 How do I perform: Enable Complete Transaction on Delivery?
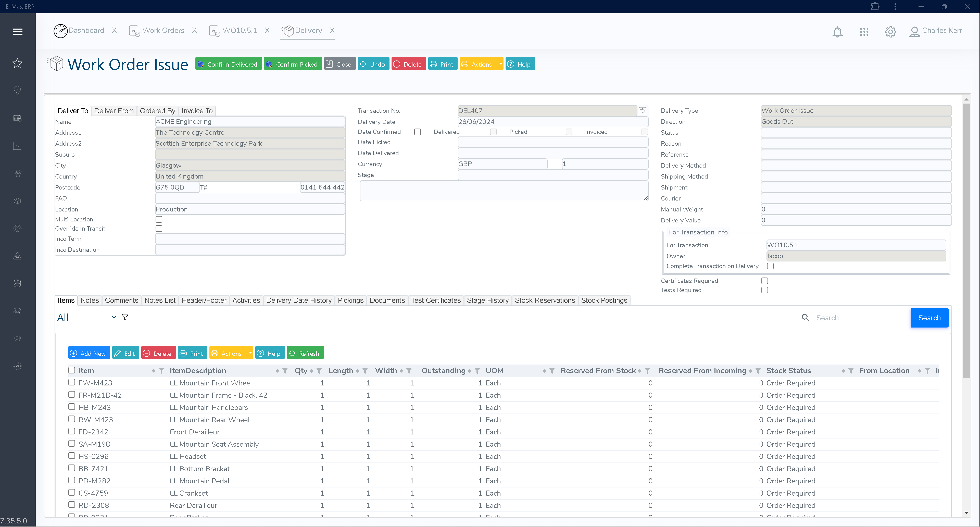click(770, 266)
